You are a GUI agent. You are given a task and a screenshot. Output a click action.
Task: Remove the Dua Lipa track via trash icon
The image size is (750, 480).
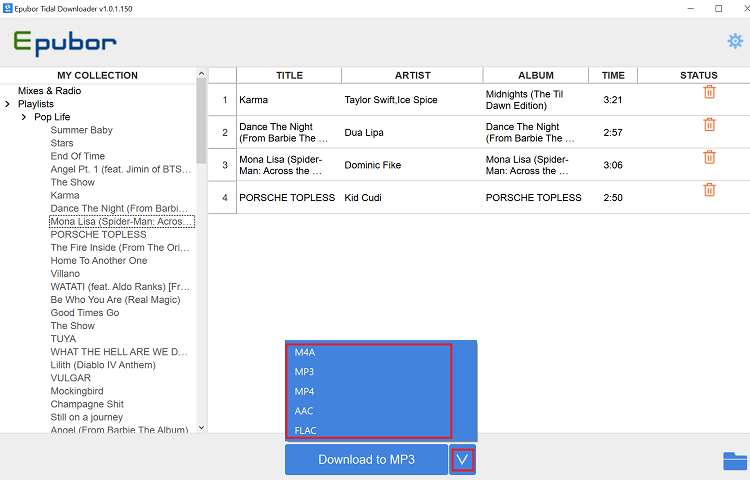tap(709, 124)
